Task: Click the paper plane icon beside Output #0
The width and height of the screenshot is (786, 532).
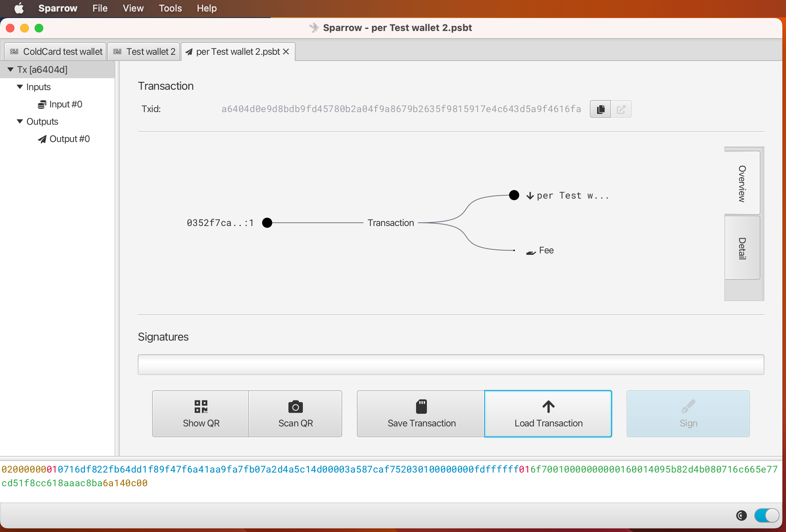Action: pos(42,139)
